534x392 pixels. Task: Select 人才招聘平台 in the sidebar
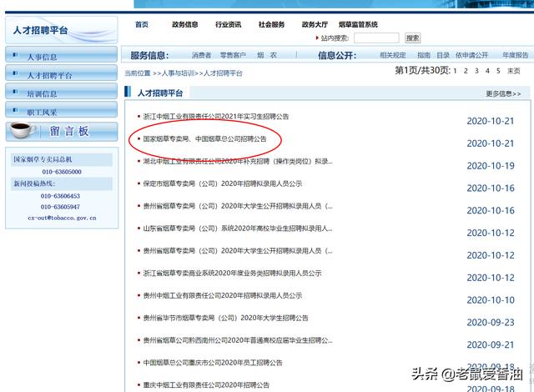tap(61, 73)
